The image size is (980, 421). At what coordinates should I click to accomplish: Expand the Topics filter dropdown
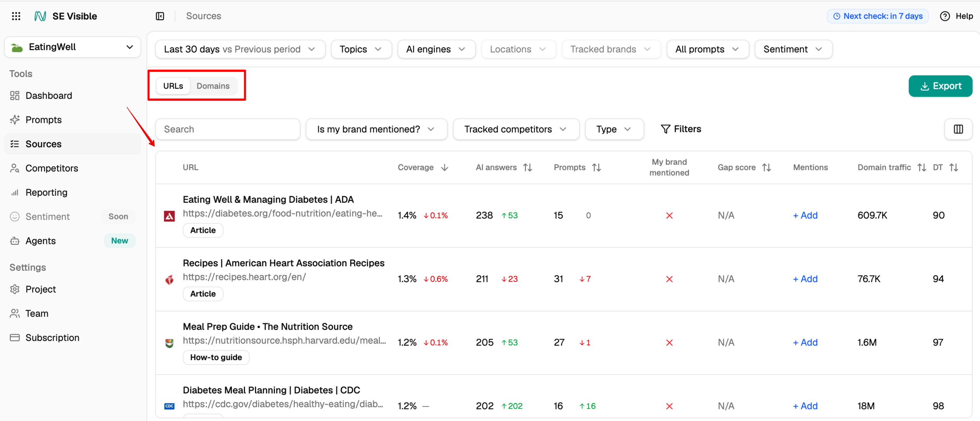[361, 49]
